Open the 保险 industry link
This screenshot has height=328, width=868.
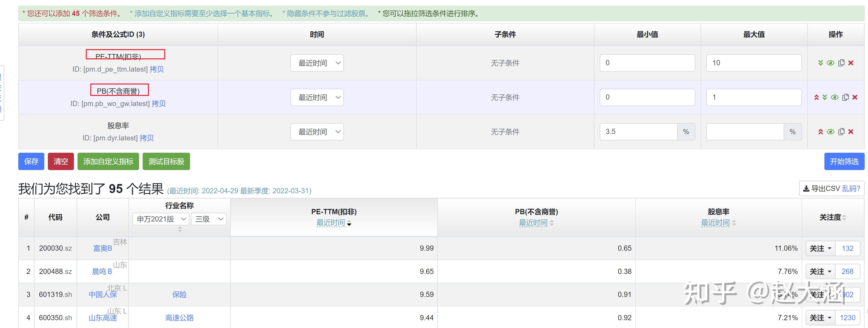[179, 295]
